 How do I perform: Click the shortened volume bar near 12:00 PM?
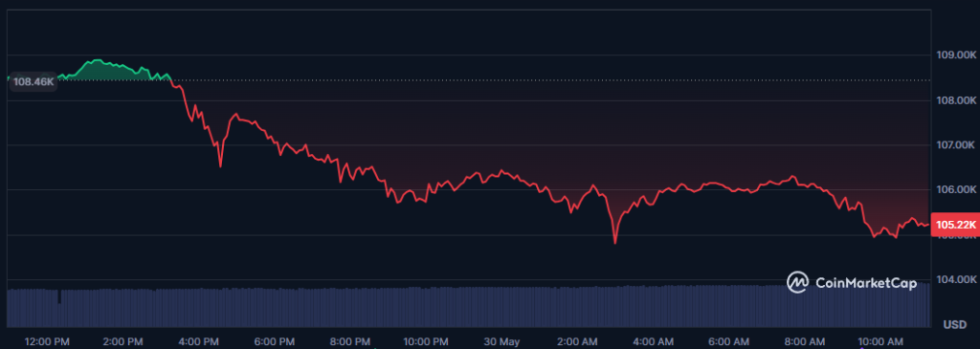click(59, 316)
